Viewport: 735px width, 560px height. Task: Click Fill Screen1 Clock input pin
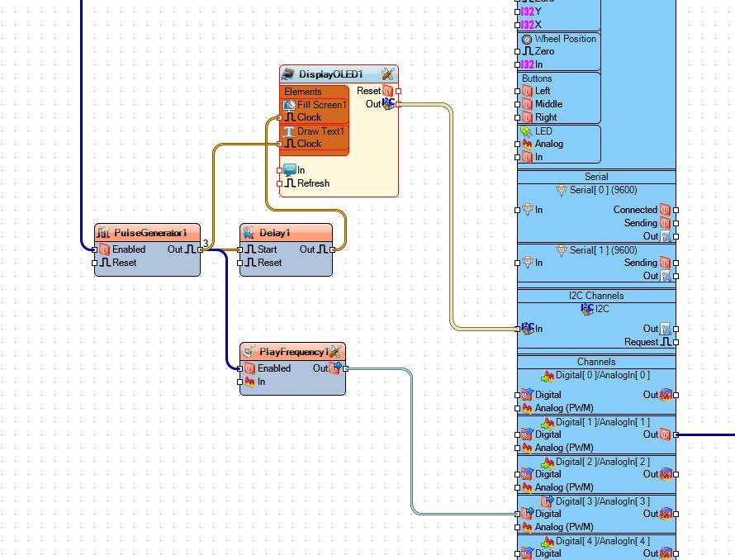tap(280, 118)
